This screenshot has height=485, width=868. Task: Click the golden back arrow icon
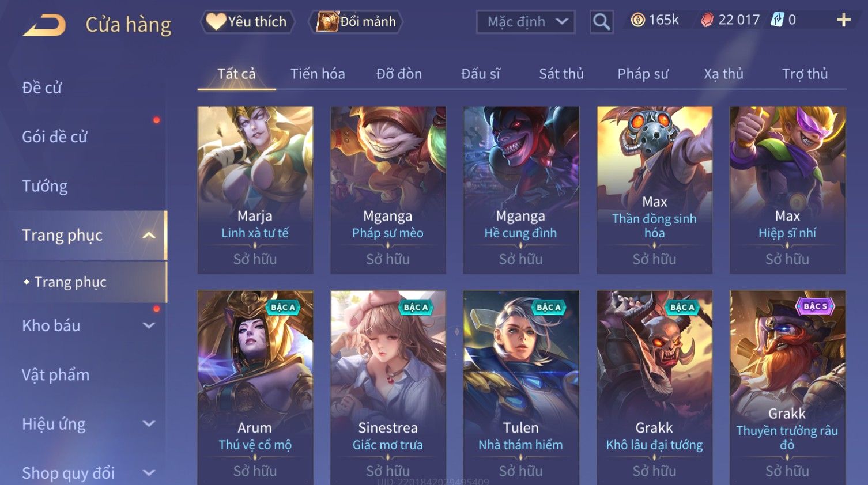click(44, 25)
